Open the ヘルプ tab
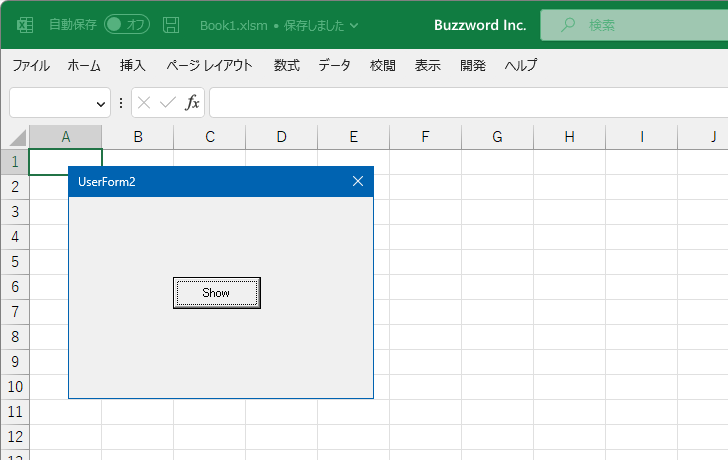This screenshot has height=460, width=728. (521, 65)
